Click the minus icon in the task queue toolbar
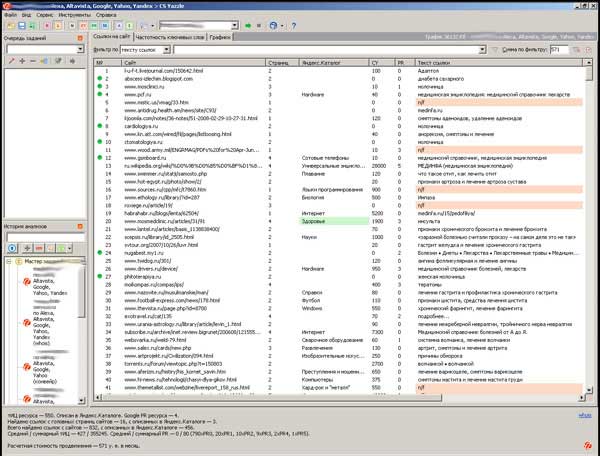Image resolution: width=600 pixels, height=456 pixels. click(x=32, y=61)
